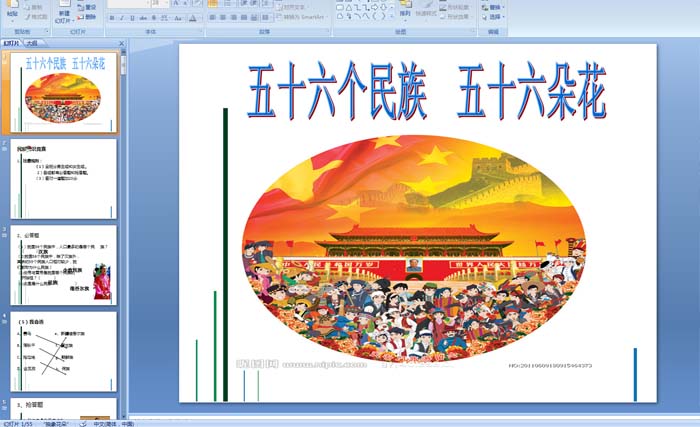Screen dimensions: 700x427
Task: Open the Columns dropdown
Action: [266, 17]
